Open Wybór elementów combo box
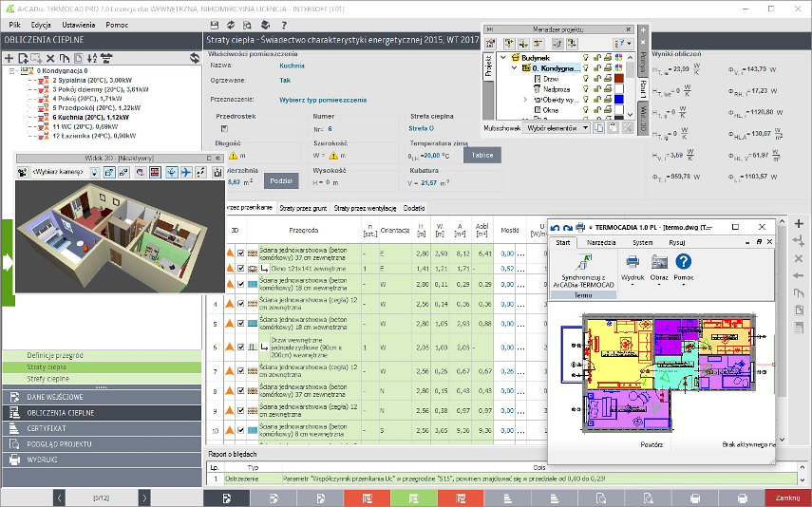The height and width of the screenshot is (507, 812). click(x=556, y=128)
